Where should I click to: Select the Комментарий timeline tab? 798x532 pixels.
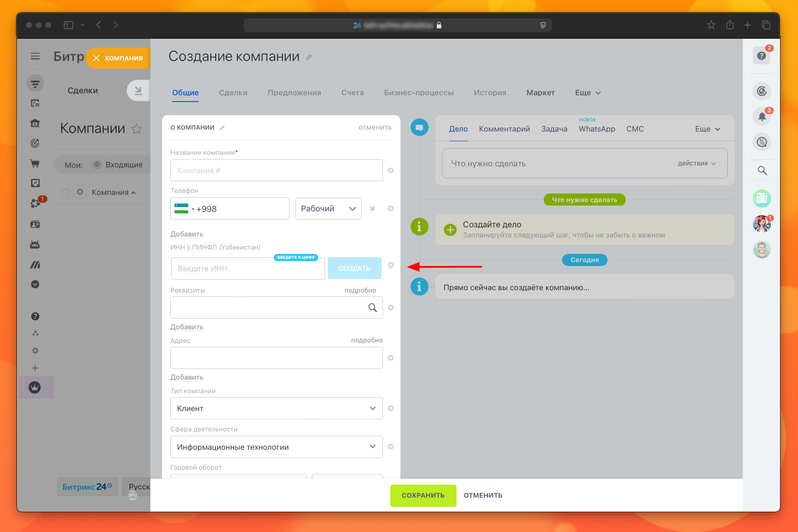[x=504, y=129]
